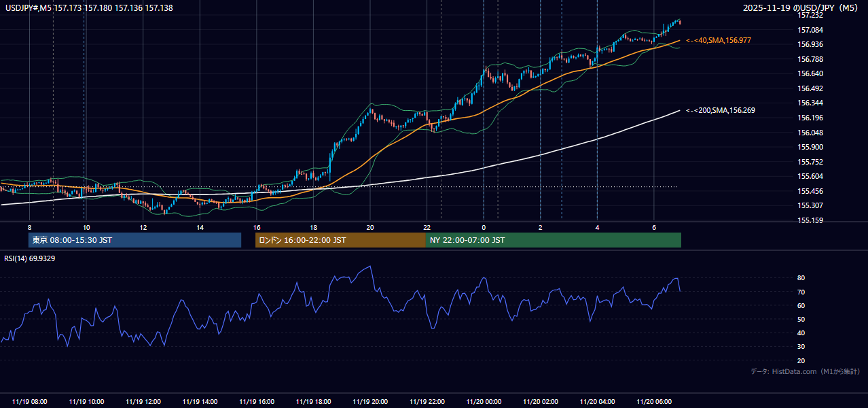The height and width of the screenshot is (408, 868).
Task: Click the RSI(14) 69.9329 indicator label
Action: 30,258
